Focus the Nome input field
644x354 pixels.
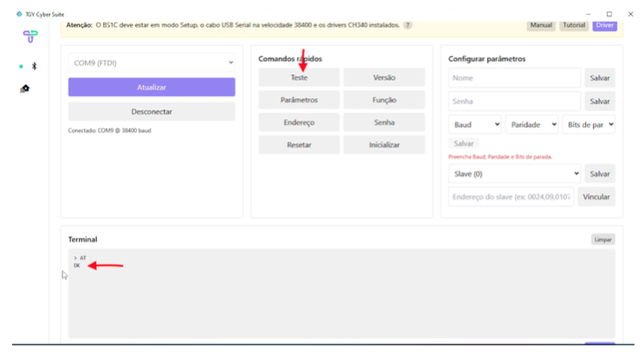[514, 78]
